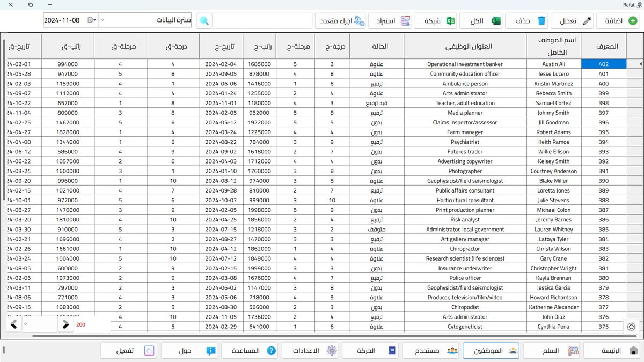This screenshot has height=362, width=644.
Task: Click the search text input field
Action: 262,21
